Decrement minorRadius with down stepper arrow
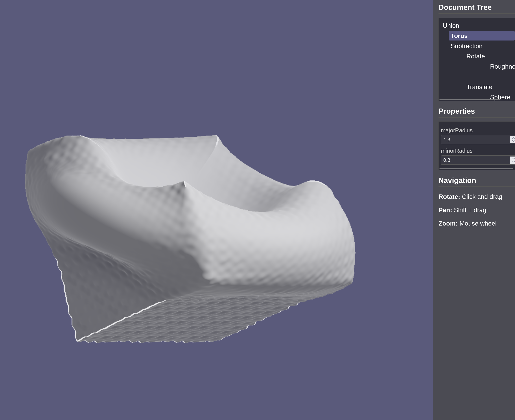The width and height of the screenshot is (515, 420). point(513,162)
